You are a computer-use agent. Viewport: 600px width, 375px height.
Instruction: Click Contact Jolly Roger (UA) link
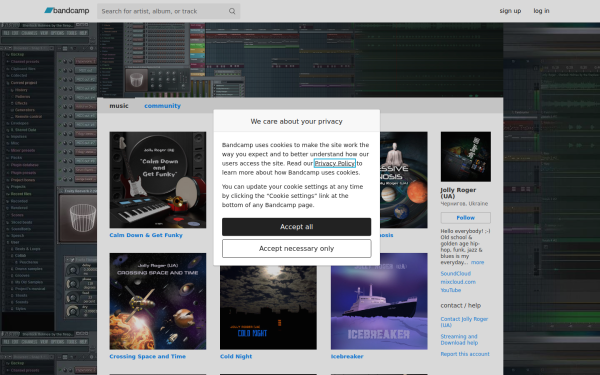(x=464, y=322)
